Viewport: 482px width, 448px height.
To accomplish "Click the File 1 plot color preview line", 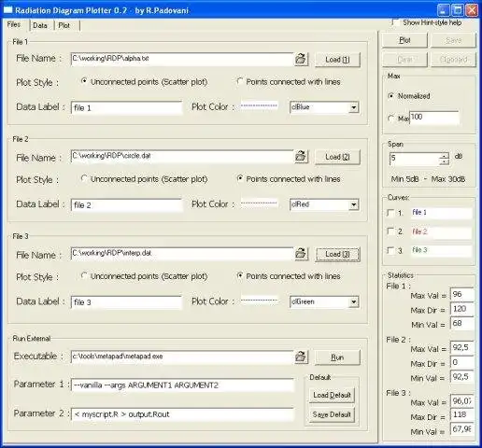I will [259, 106].
